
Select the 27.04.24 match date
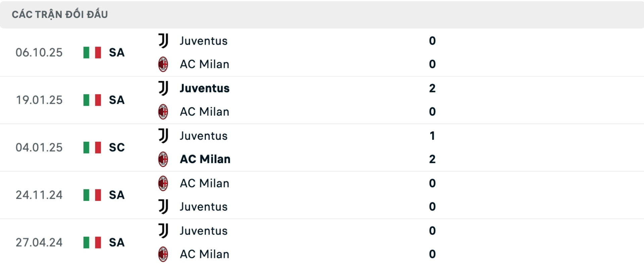click(x=39, y=242)
